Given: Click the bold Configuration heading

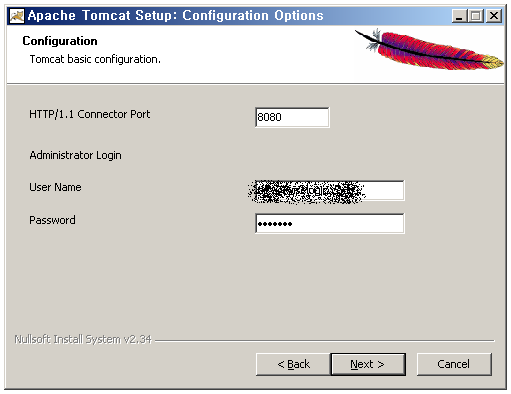Looking at the screenshot, I should click(60, 41).
